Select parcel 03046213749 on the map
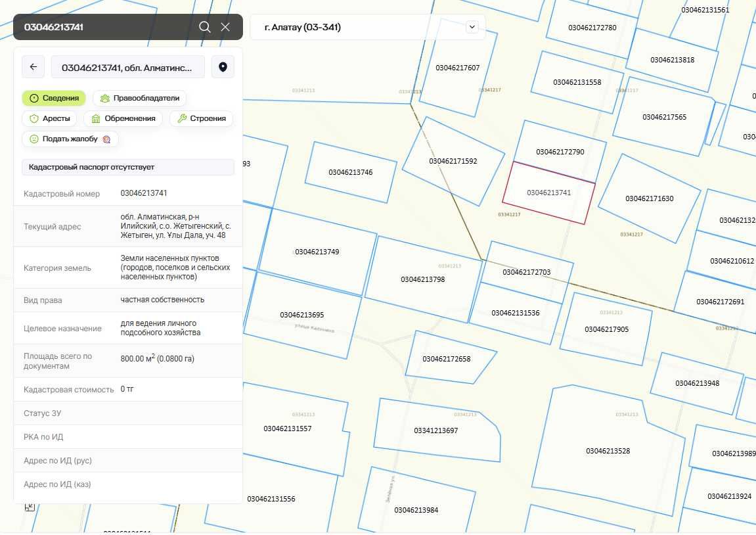The image size is (756, 535). pyautogui.click(x=317, y=252)
